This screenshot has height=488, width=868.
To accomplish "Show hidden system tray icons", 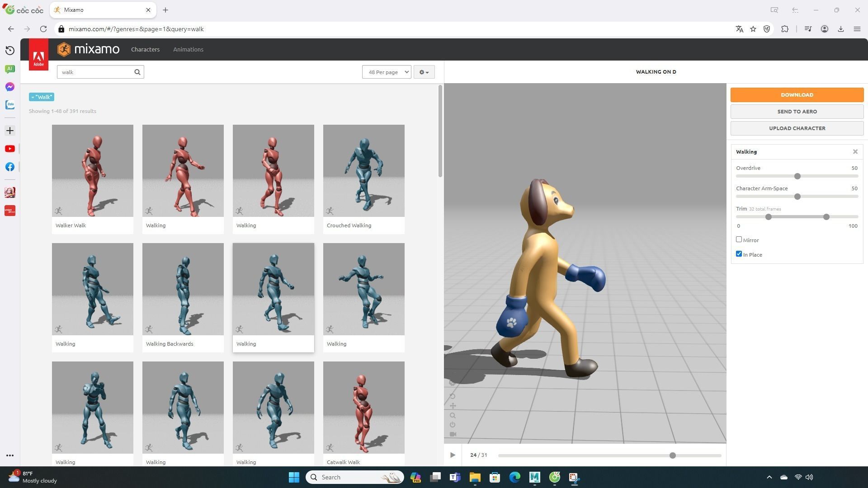I will [769, 477].
